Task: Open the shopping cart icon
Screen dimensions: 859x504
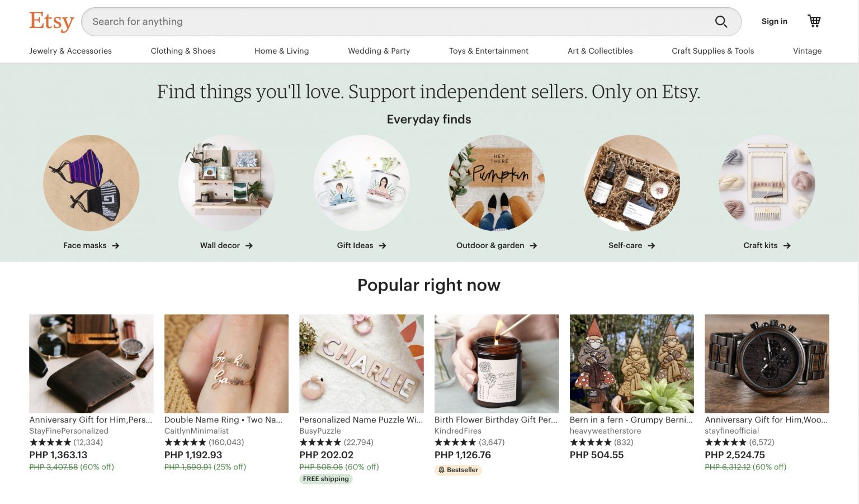Action: pos(814,20)
